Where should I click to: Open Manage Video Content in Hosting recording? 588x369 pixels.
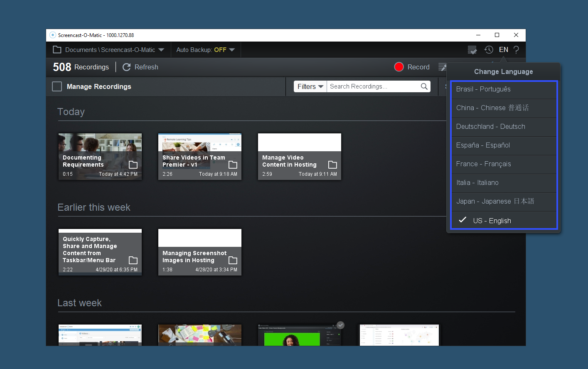tap(300, 157)
